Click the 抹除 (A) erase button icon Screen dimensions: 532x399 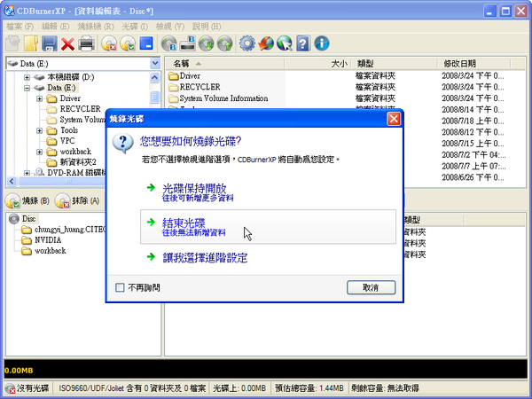(63, 201)
